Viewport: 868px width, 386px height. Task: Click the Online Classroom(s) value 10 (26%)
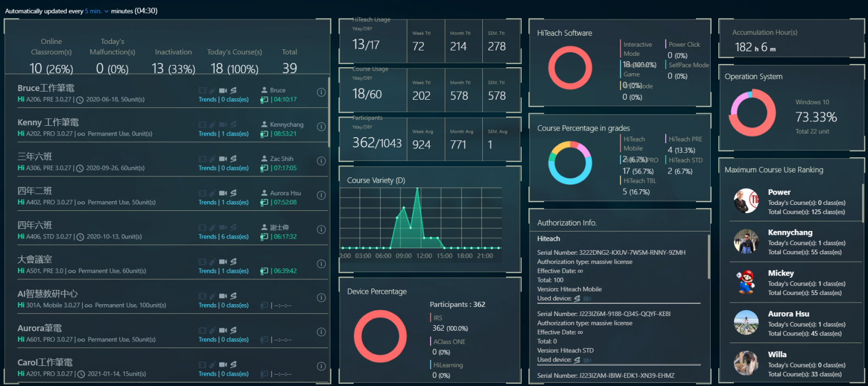pos(51,69)
